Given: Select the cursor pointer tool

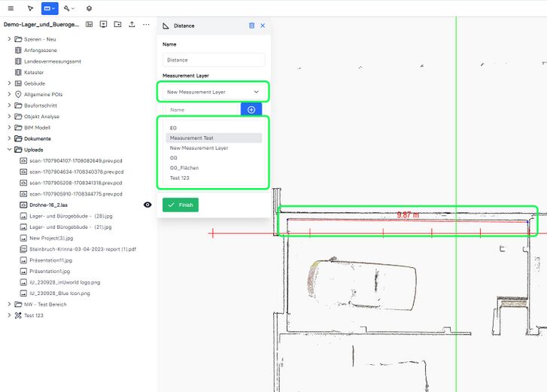Looking at the screenshot, I should pyautogui.click(x=30, y=8).
